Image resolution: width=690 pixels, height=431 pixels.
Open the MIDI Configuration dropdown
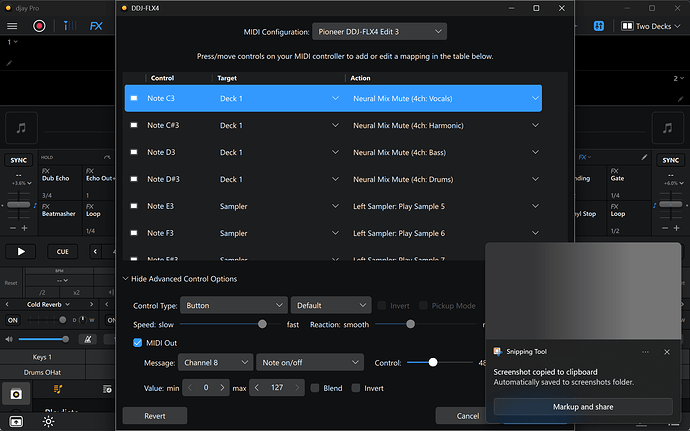tap(379, 32)
